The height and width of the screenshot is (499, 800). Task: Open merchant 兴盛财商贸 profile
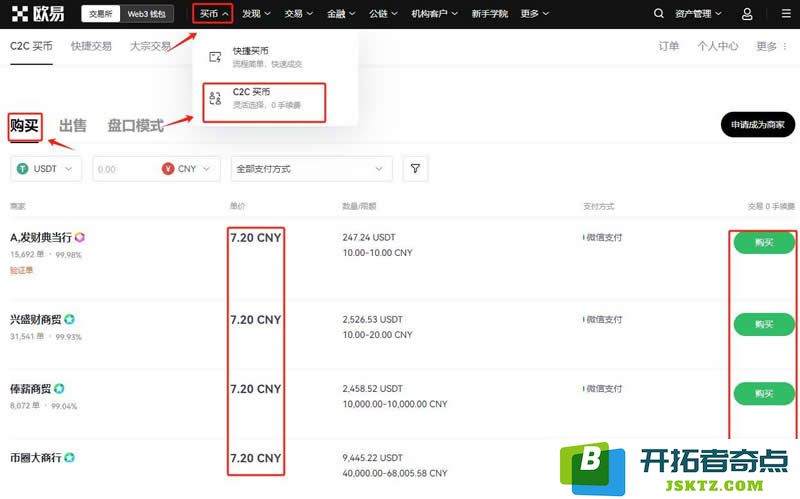tap(36, 319)
